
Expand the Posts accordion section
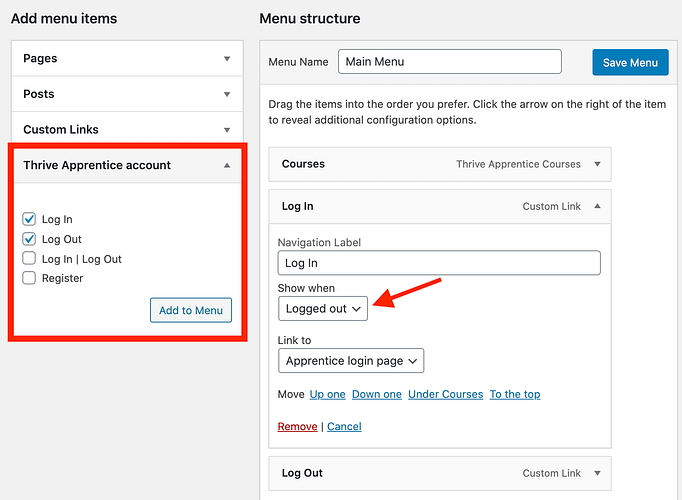227,94
